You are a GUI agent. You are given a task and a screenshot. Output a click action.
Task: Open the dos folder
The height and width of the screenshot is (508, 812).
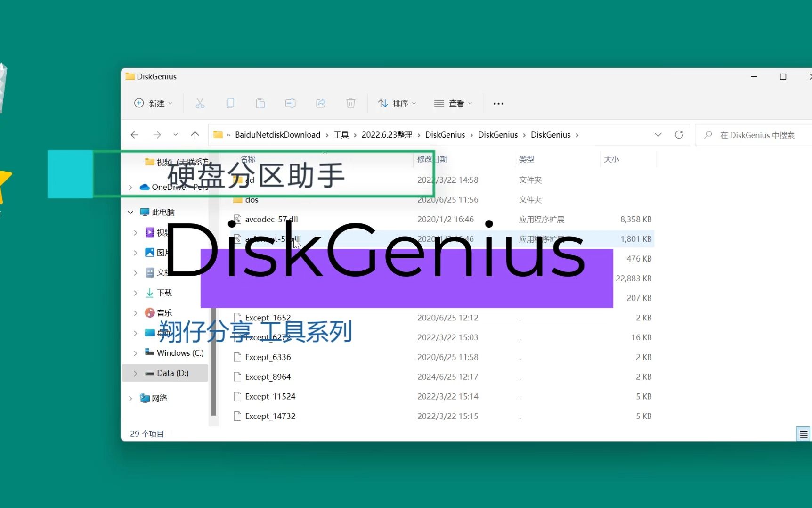click(252, 200)
